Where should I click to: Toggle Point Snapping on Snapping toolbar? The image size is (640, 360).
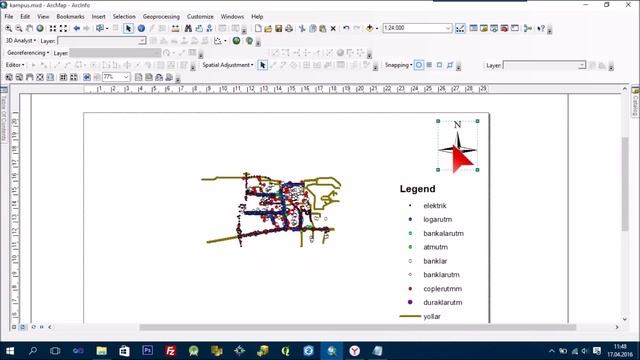point(419,65)
